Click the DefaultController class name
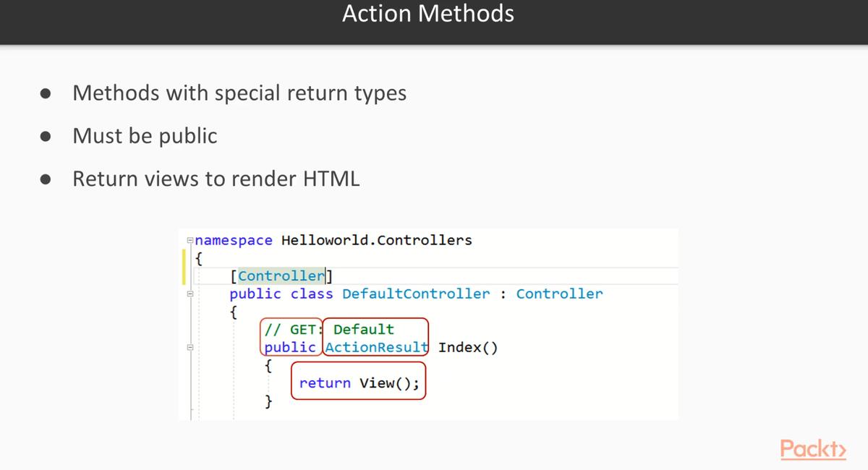Image resolution: width=868 pixels, height=470 pixels. pyautogui.click(x=416, y=294)
